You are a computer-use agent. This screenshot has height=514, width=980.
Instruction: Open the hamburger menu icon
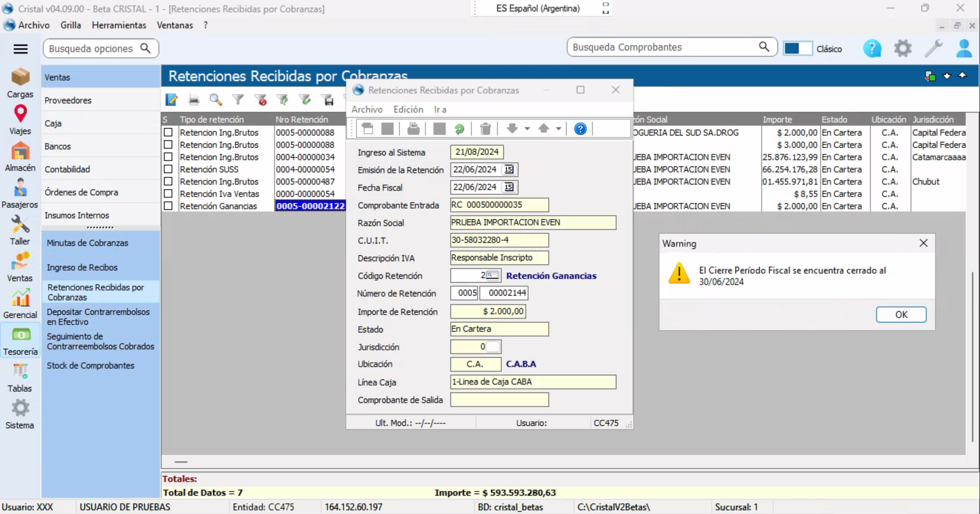21,49
